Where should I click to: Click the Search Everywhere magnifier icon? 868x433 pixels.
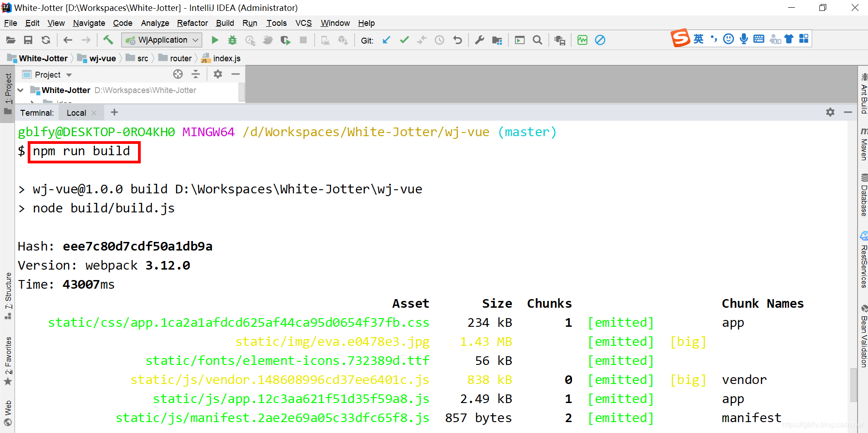(x=538, y=40)
